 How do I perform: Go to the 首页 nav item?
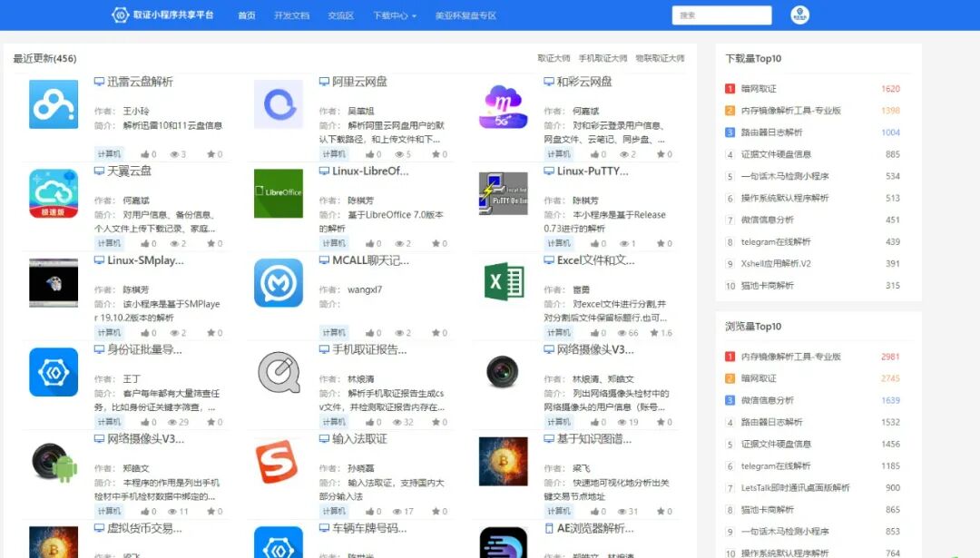[247, 15]
